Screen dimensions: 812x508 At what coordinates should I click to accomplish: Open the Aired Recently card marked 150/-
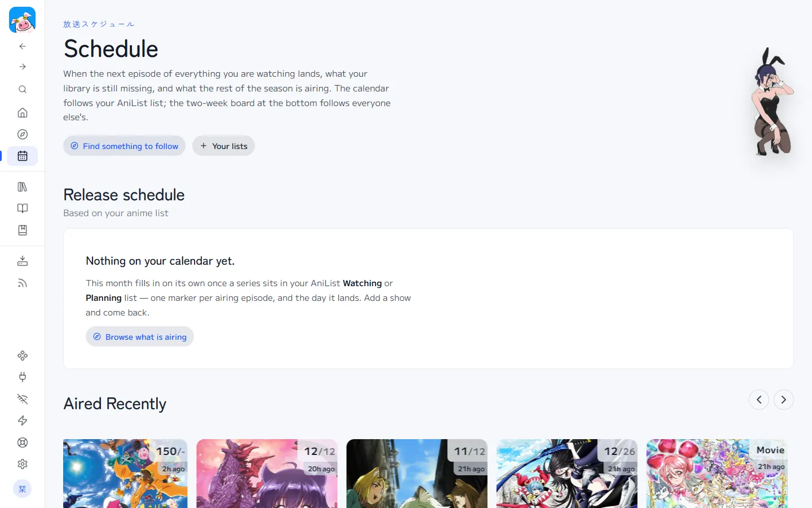(125, 474)
